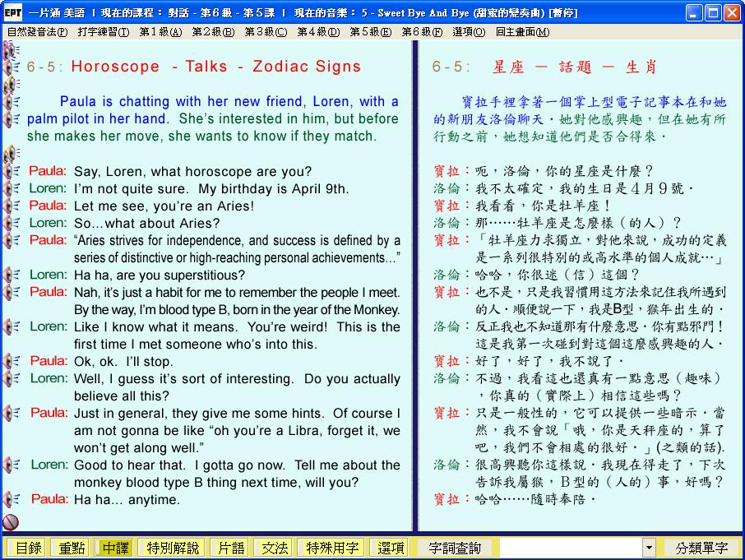Toggle the 片語 phrases button
Image resolution: width=745 pixels, height=560 pixels.
point(229,548)
